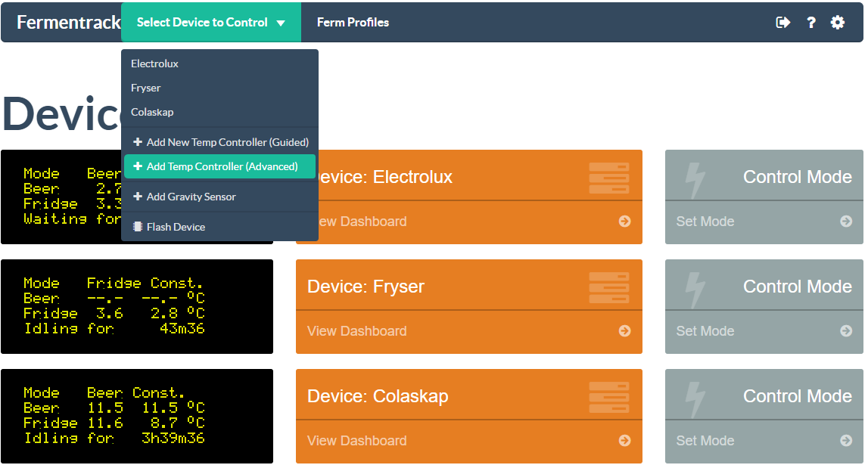The height and width of the screenshot is (465, 868).
Task: Open the settings gear icon
Action: coord(838,22)
